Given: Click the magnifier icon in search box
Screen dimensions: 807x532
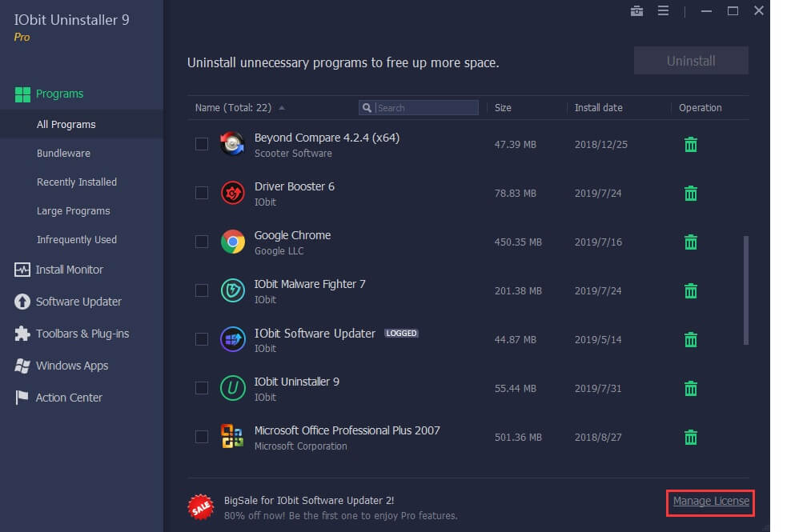Looking at the screenshot, I should [367, 108].
